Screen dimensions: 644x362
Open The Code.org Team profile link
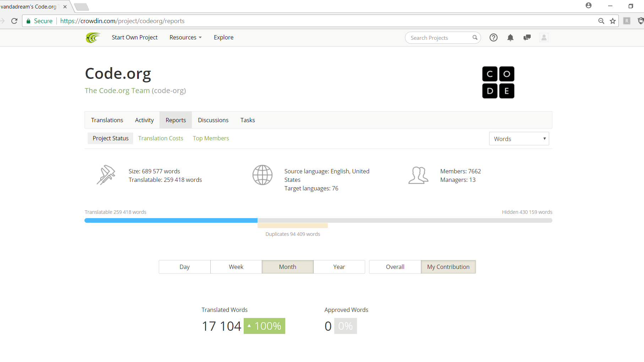117,91
